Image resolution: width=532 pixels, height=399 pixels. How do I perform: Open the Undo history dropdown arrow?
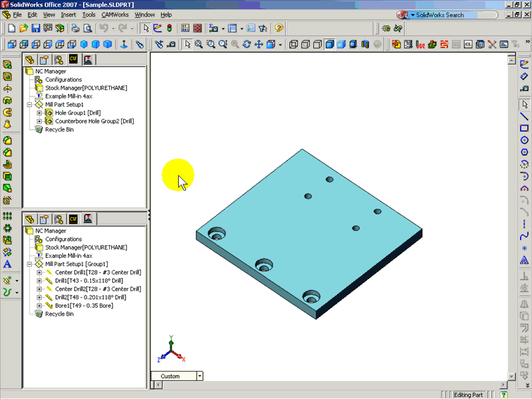tap(113, 29)
